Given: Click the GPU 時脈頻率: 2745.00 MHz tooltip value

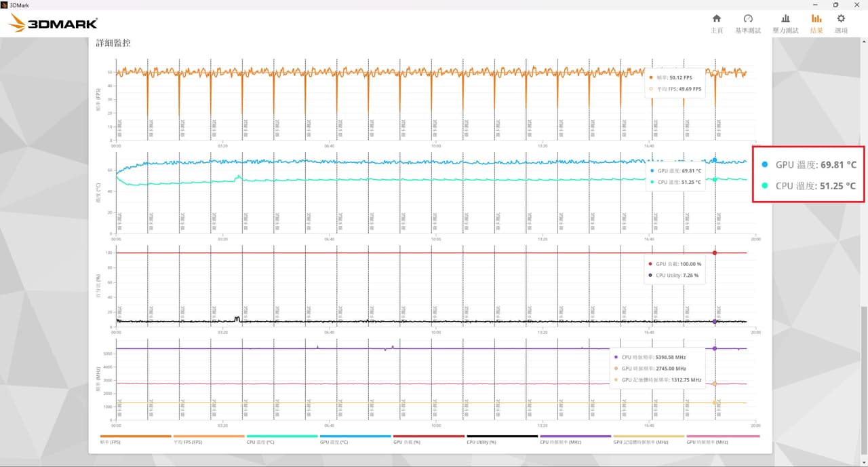Looking at the screenshot, I should pos(654,369).
